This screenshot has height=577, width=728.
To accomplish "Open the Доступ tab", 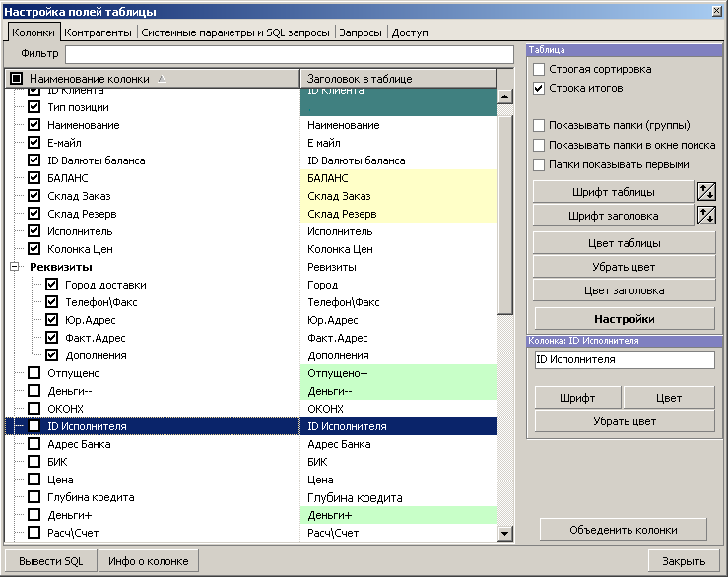I will (410, 32).
